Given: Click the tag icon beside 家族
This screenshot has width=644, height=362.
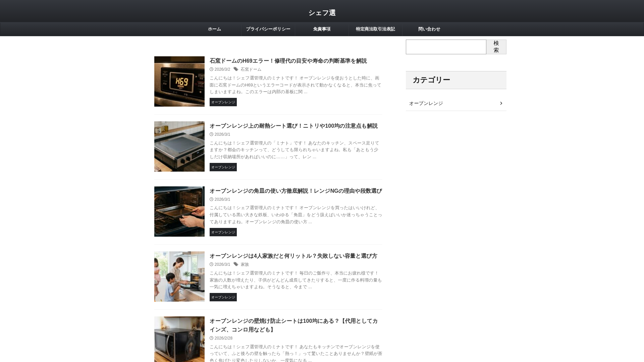Looking at the screenshot, I should click(x=236, y=264).
